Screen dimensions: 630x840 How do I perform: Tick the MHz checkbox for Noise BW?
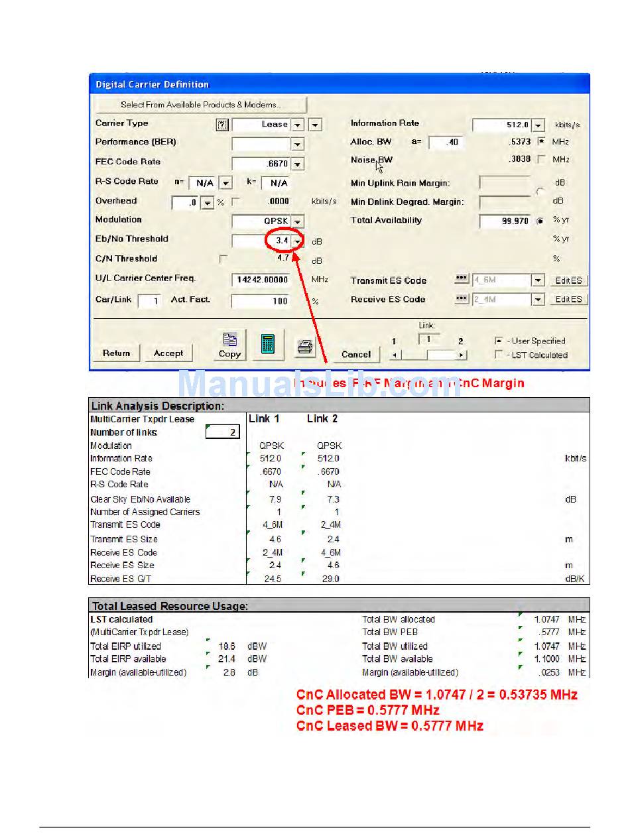click(542, 159)
